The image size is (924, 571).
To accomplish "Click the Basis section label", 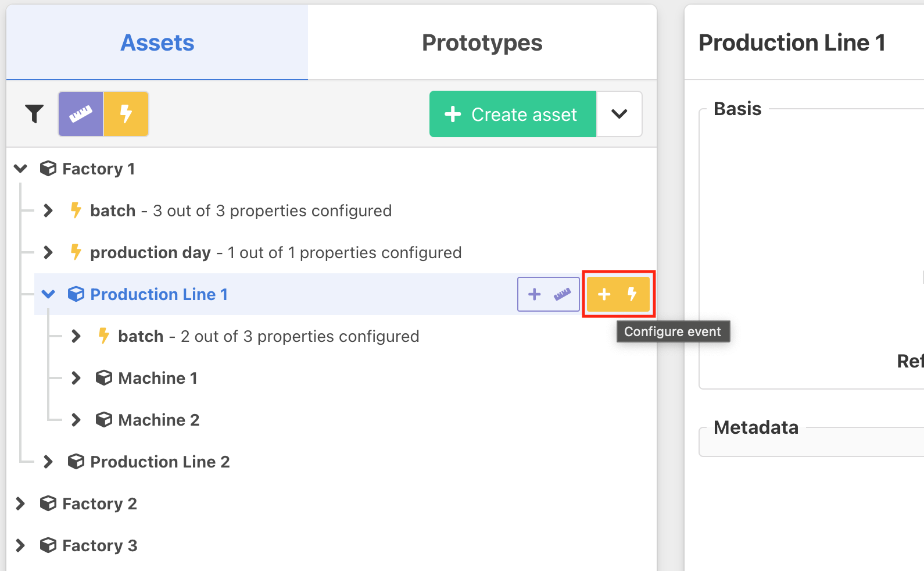I will tap(737, 109).
